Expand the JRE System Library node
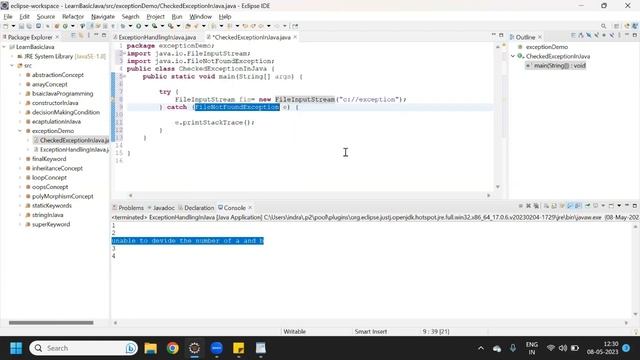This screenshot has width=640, height=360. pos(12,56)
